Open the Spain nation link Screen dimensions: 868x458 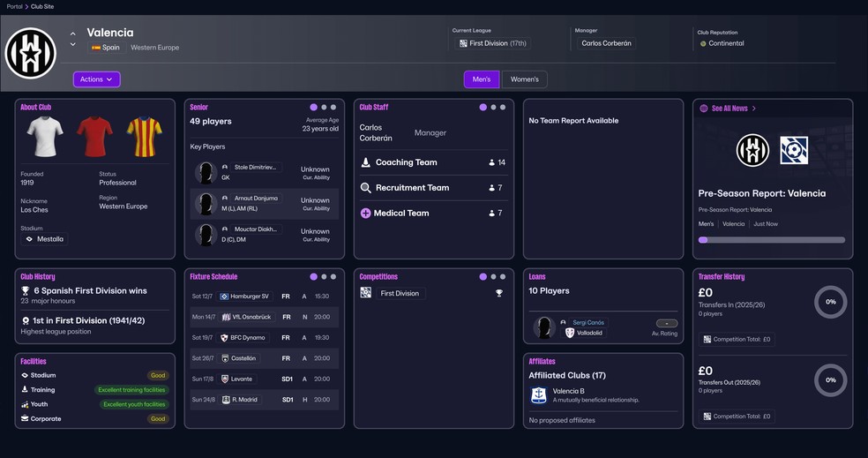(x=106, y=48)
